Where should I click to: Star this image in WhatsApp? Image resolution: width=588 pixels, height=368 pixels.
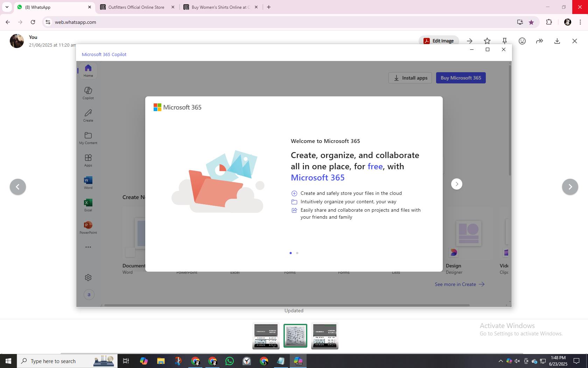(x=487, y=41)
